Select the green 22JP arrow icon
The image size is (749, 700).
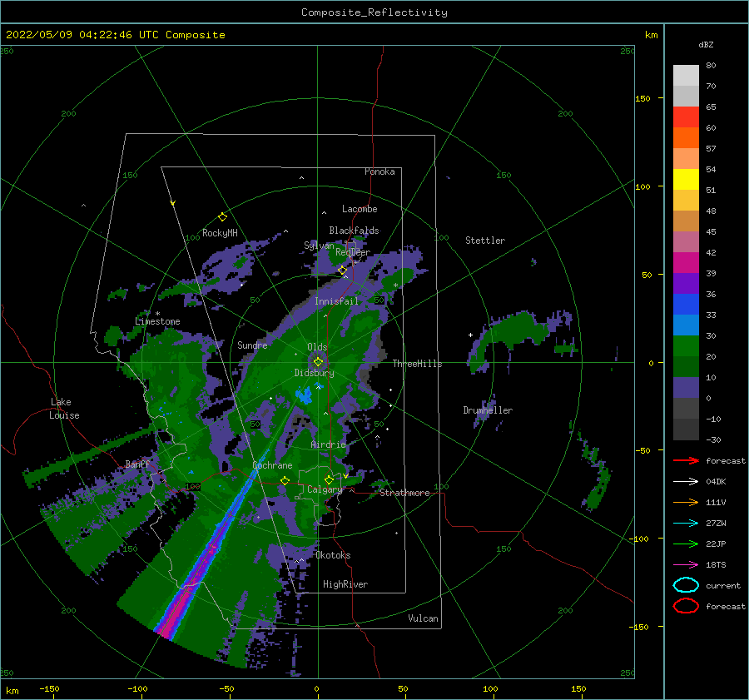click(686, 544)
